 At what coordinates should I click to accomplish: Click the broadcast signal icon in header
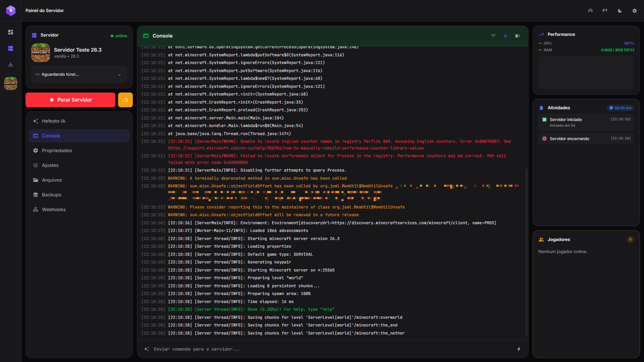[590, 11]
